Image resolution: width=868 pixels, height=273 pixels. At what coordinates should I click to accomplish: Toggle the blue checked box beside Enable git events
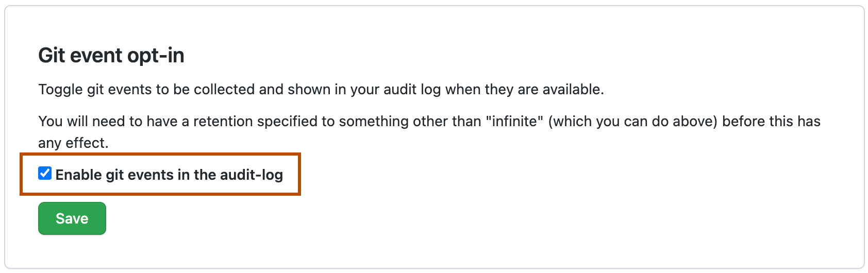[x=45, y=174]
